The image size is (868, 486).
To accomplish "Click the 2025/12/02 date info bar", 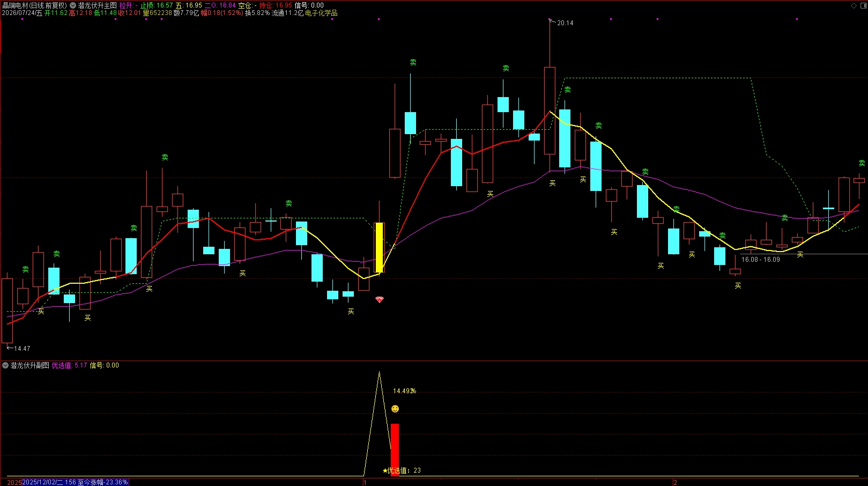I will coord(75,482).
